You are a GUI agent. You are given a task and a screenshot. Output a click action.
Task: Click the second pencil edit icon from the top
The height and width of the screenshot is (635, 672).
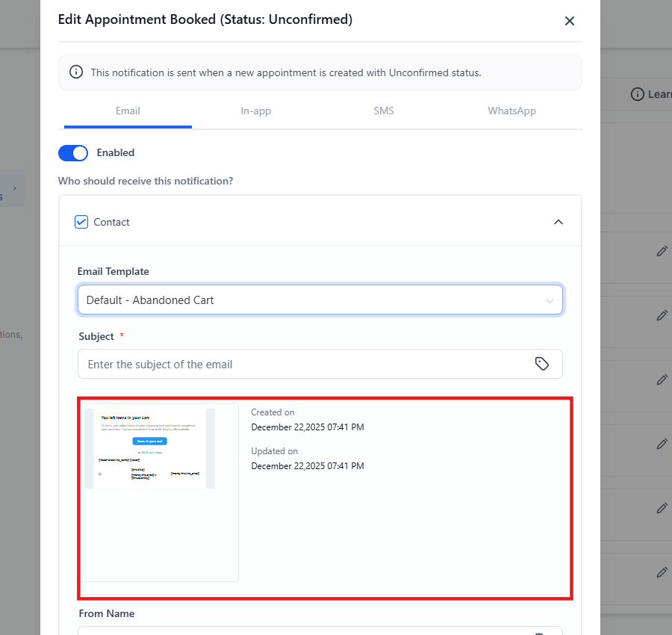[x=662, y=315]
